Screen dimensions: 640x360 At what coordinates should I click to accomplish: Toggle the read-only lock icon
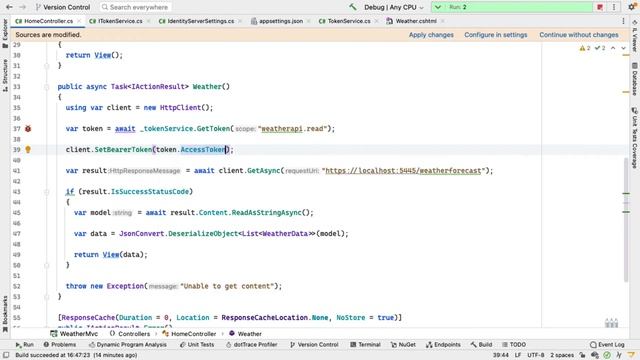point(582,355)
